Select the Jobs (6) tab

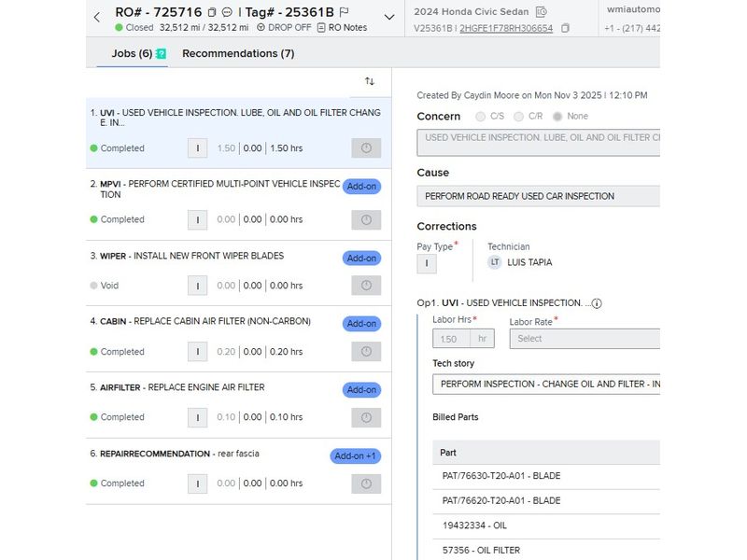pos(132,53)
